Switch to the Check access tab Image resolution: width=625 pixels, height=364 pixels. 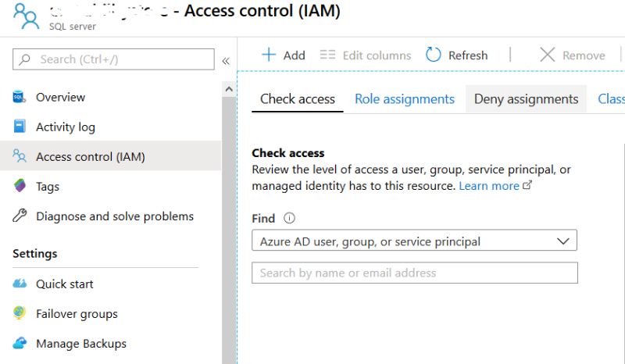pyautogui.click(x=298, y=99)
